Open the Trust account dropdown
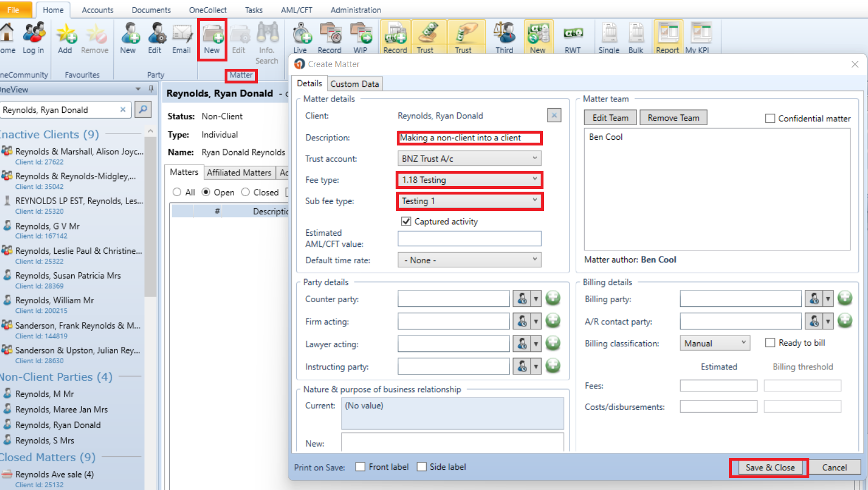The width and height of the screenshot is (868, 490). pos(470,158)
